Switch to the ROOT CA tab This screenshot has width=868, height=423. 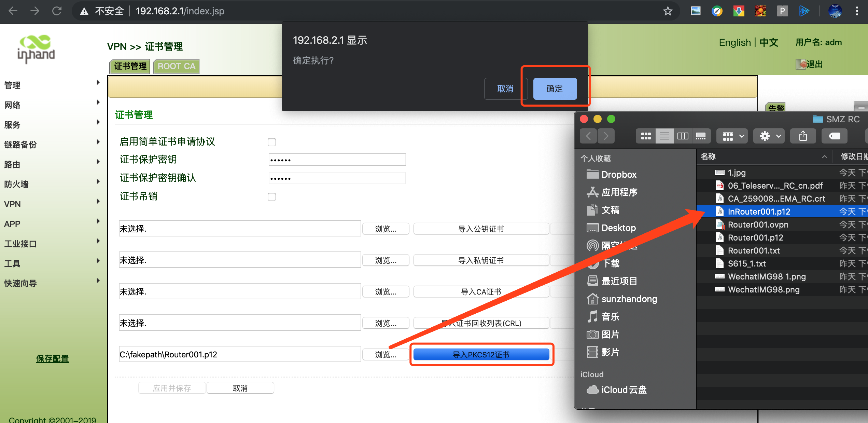pos(176,66)
